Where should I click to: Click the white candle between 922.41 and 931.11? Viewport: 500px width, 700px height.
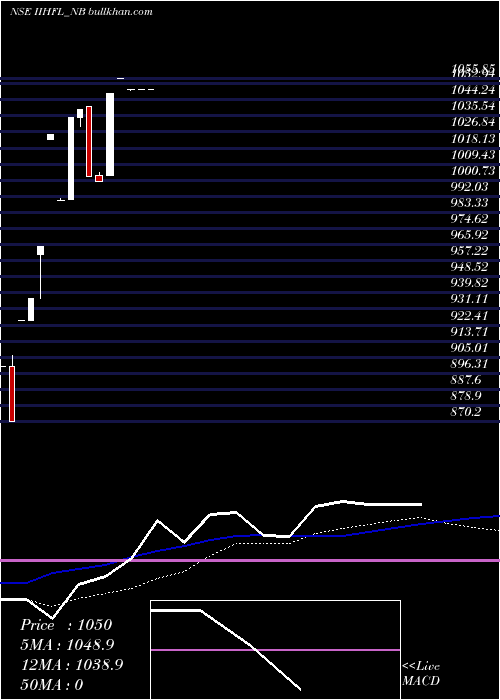31,309
